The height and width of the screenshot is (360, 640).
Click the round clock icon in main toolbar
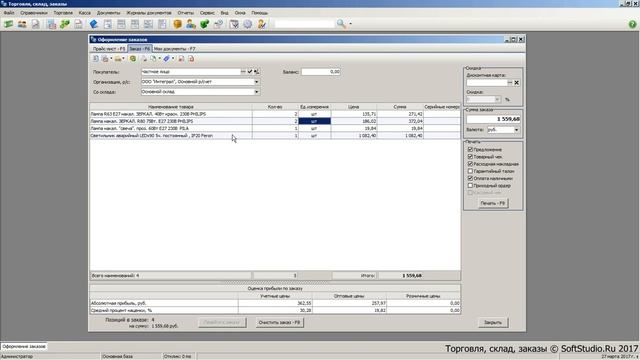(248, 24)
